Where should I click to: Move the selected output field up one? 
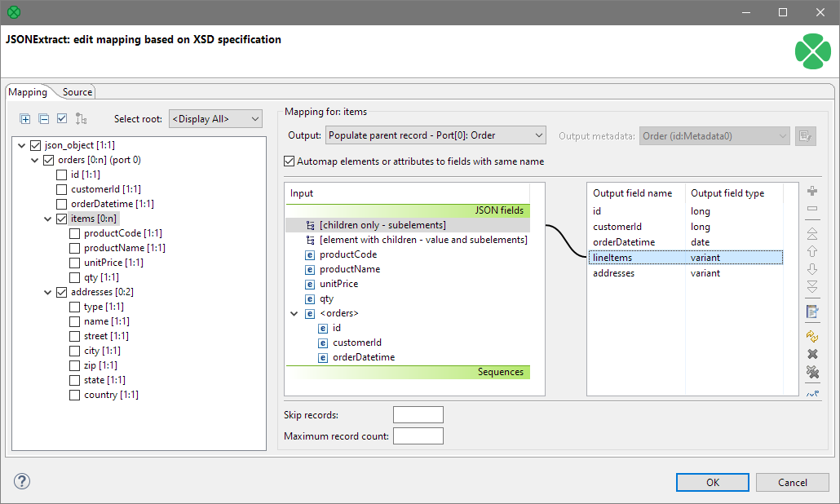click(x=812, y=251)
